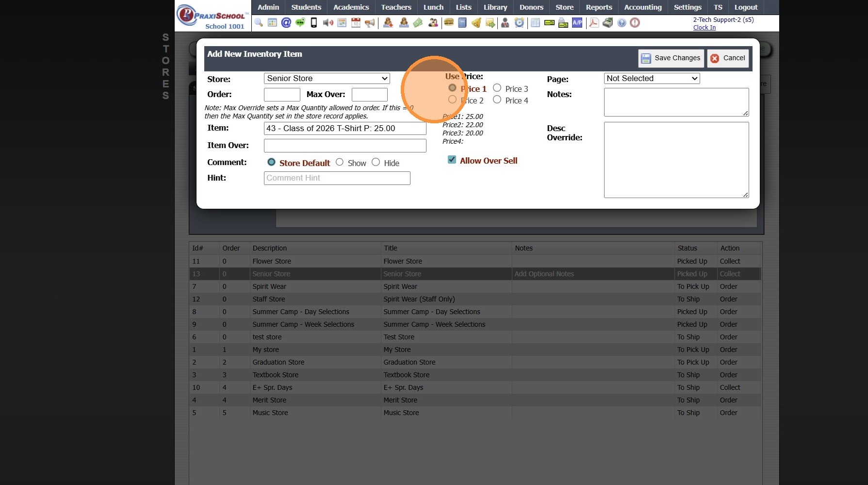Screen dimensions: 868x485
Task: Select the Price 4 radio button
Action: click(x=497, y=100)
